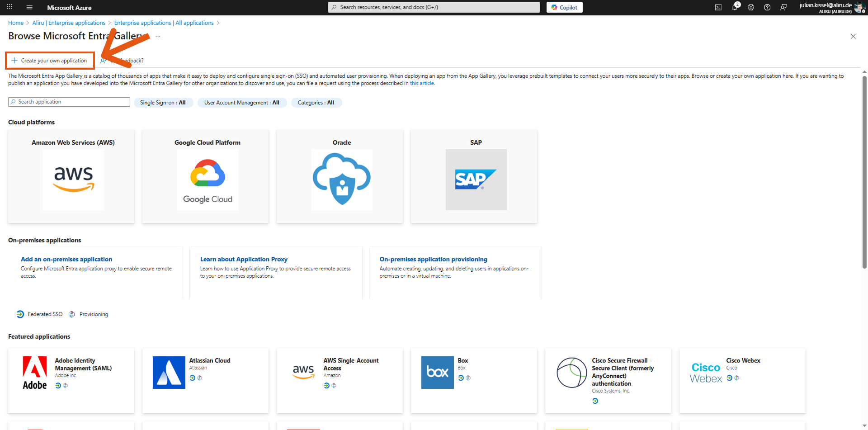The width and height of the screenshot is (868, 430).
Task: Enable the Federated SSO badge on Atlassian Cloud
Action: (192, 378)
